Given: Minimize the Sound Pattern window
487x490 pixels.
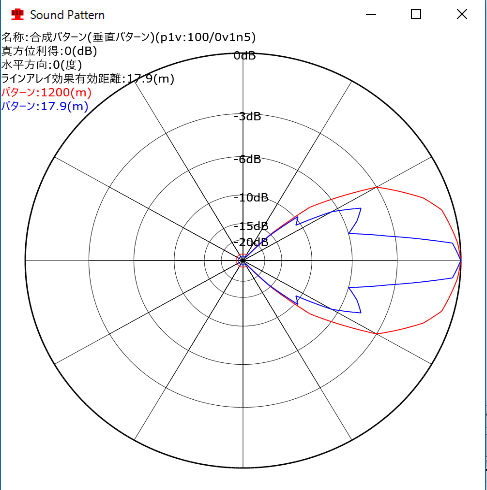Looking at the screenshot, I should pos(371,15).
